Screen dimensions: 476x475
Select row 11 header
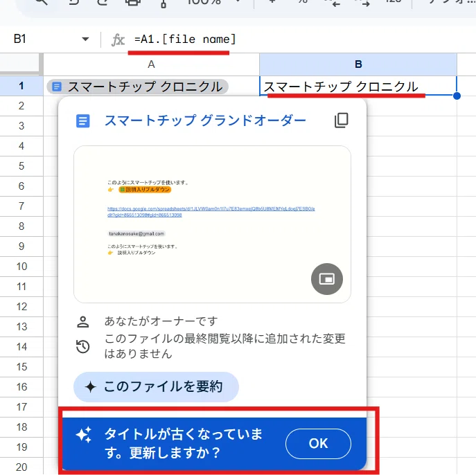coord(21,287)
